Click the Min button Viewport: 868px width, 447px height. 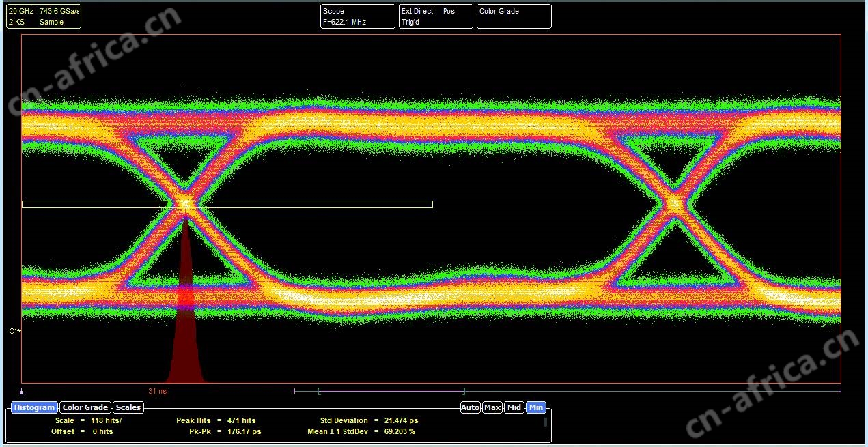[536, 407]
